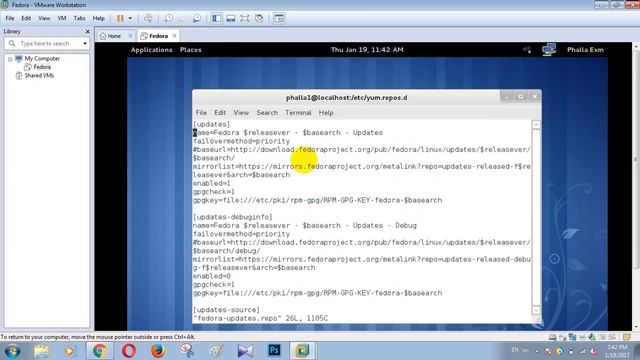The image size is (640, 360).
Task: Take a snapshot of this virtual machine
Action: click(x=169, y=18)
